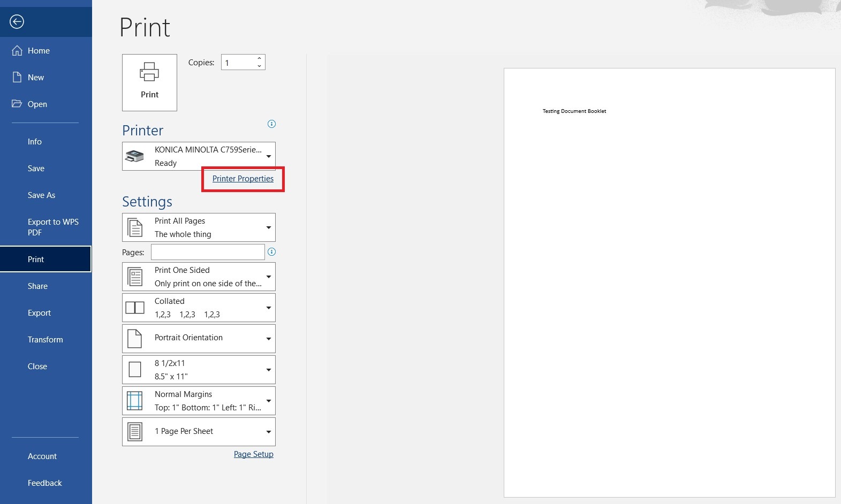Select New in the backstage menu
This screenshot has height=504, width=841.
(36, 78)
